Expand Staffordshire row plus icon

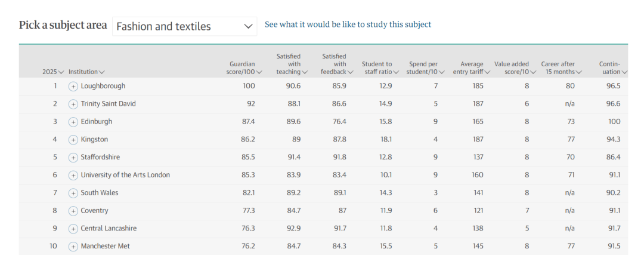[73, 158]
